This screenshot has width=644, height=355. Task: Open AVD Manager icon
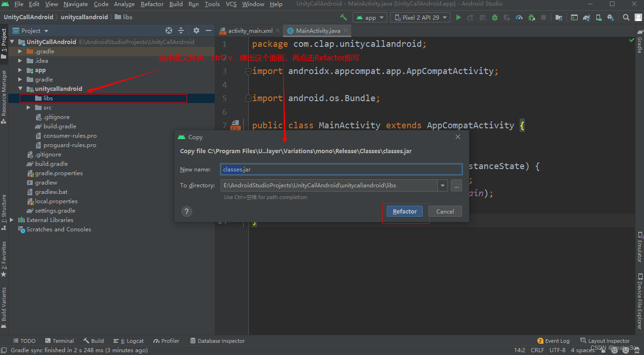[x=599, y=17]
